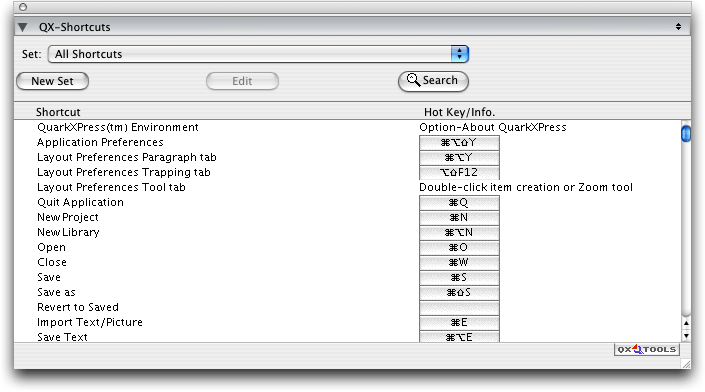
Task: Open the Set All Shortcuts dropdown
Action: 259,54
